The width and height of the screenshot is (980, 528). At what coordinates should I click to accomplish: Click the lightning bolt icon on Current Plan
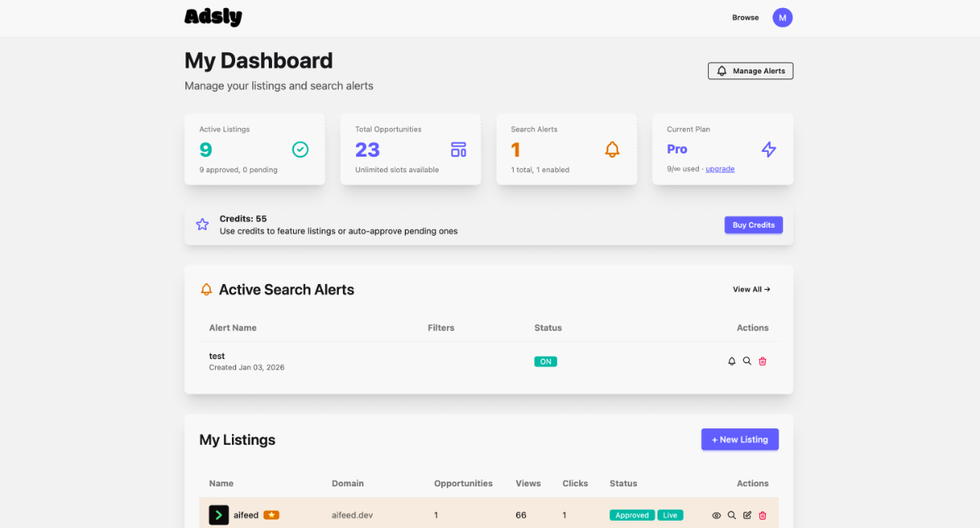click(768, 149)
